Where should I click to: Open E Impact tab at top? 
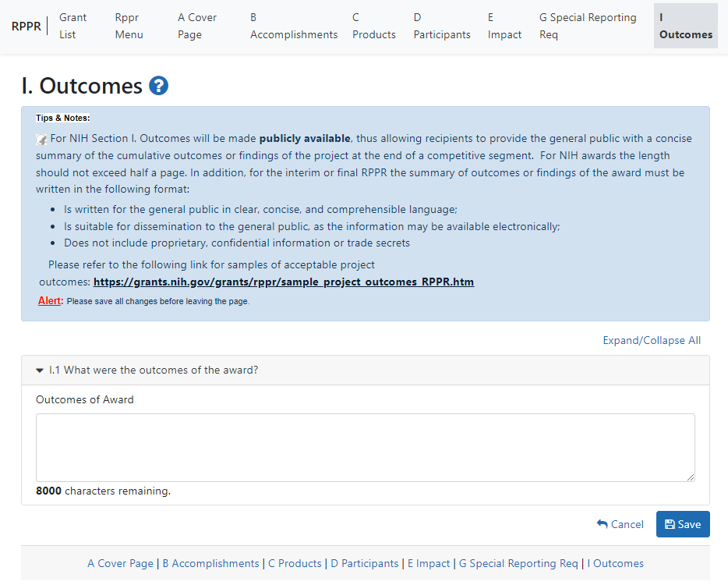point(504,26)
